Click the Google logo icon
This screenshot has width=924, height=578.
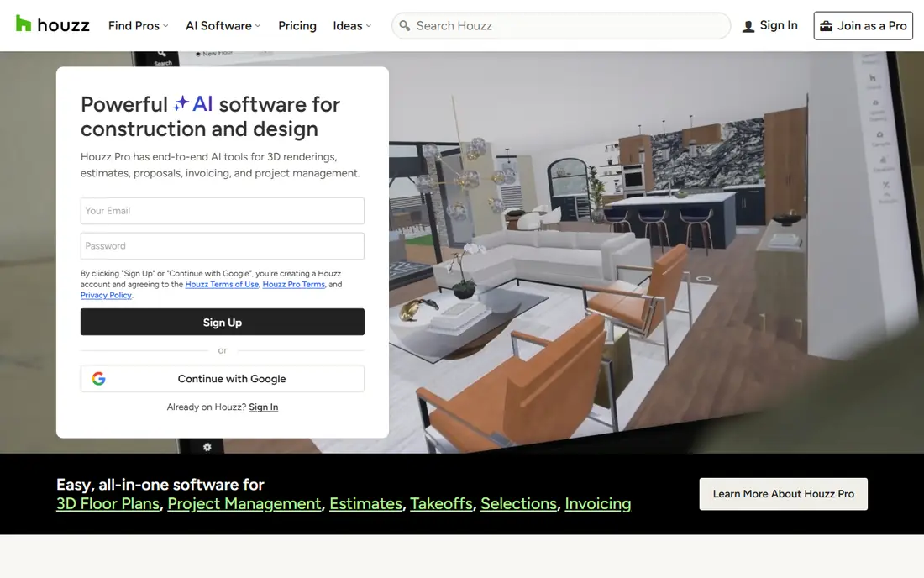pos(99,379)
